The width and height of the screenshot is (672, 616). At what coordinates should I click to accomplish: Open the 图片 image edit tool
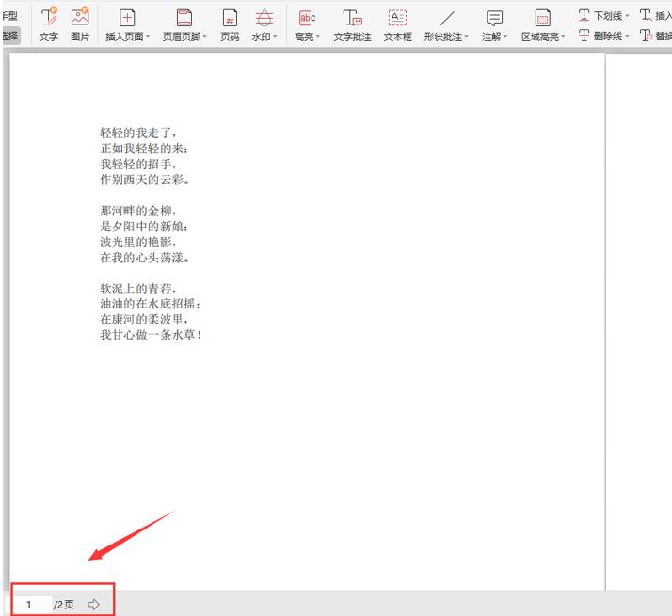(80, 24)
